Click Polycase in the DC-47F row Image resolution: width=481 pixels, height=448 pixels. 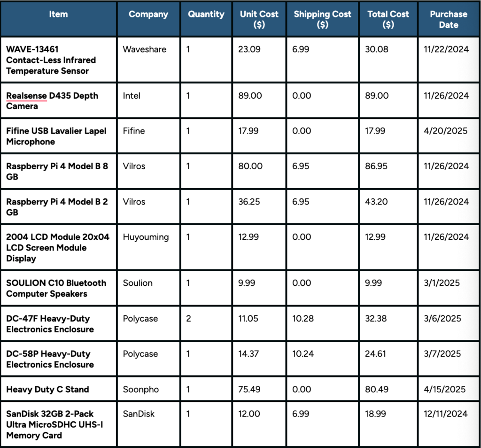click(x=148, y=323)
